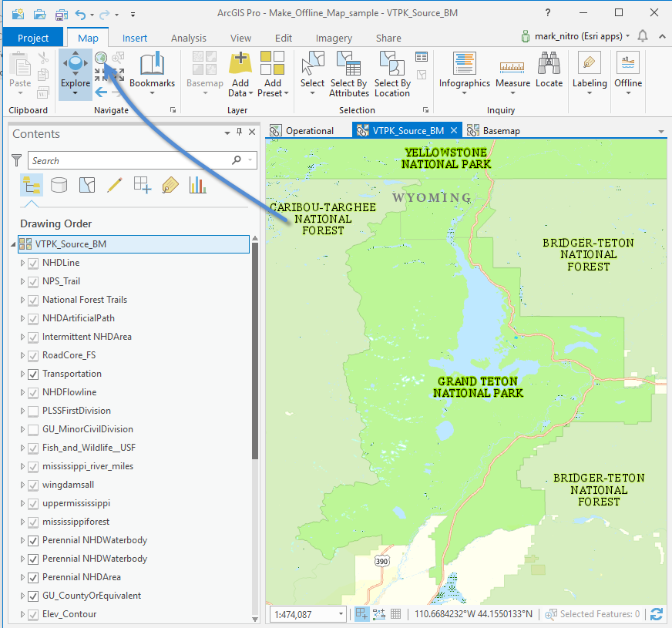Click the Previous Extent arrow
Screen dimensions: 672x628
[101, 92]
